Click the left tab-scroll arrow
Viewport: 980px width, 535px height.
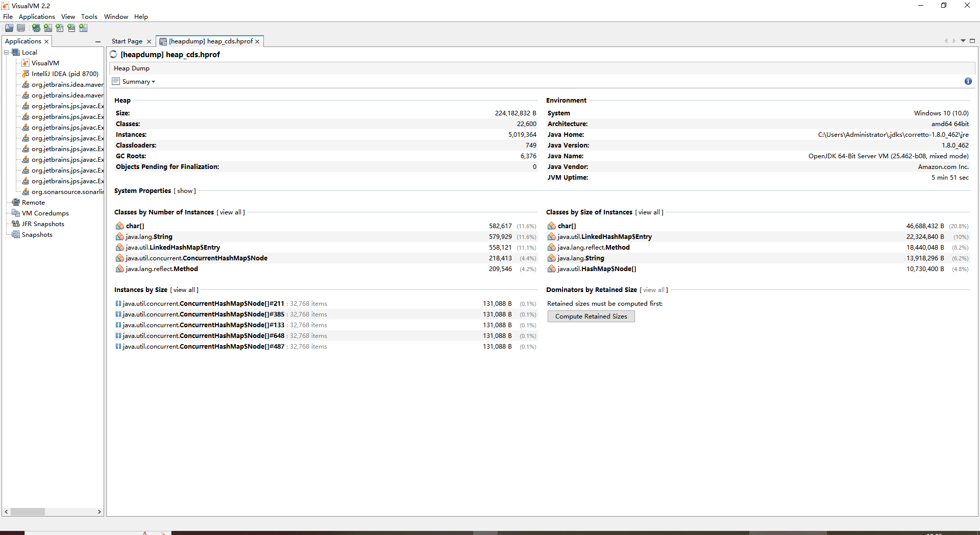pos(946,41)
